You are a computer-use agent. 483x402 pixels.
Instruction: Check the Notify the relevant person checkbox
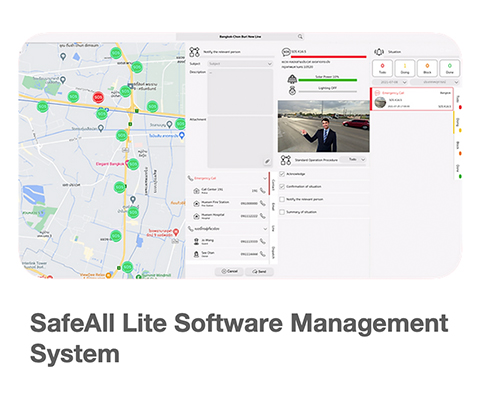[x=282, y=199]
